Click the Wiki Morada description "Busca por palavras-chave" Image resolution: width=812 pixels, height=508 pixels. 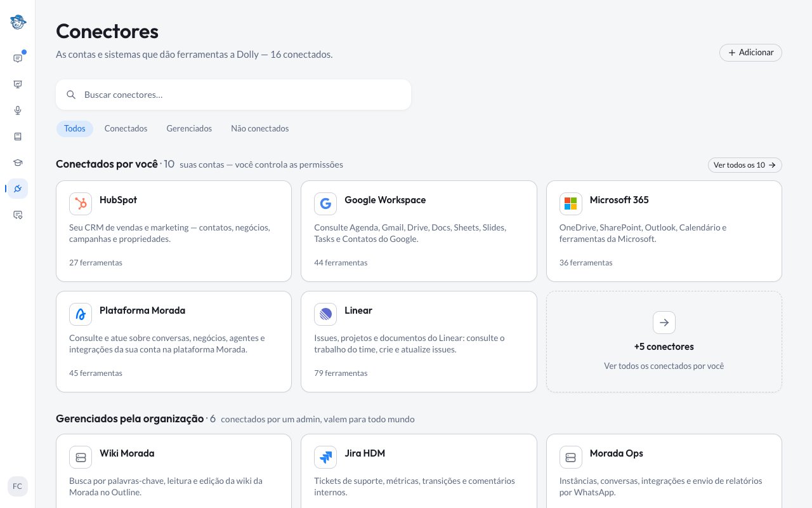click(166, 486)
